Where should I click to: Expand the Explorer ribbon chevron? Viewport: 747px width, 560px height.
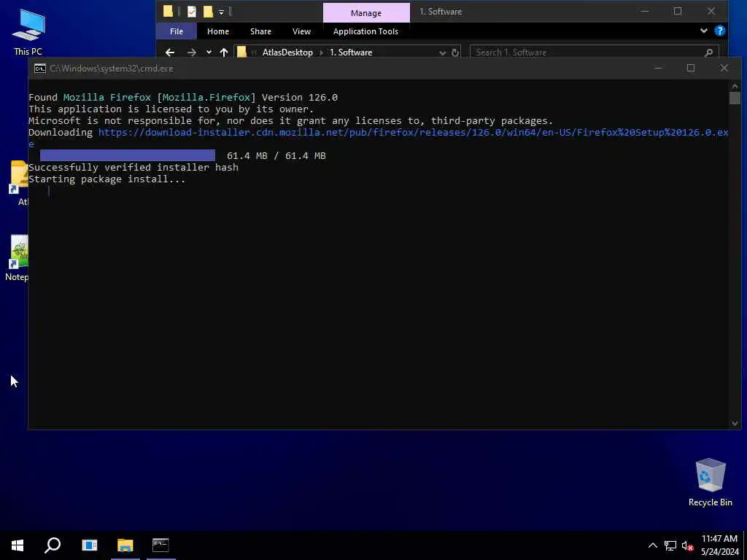point(704,31)
